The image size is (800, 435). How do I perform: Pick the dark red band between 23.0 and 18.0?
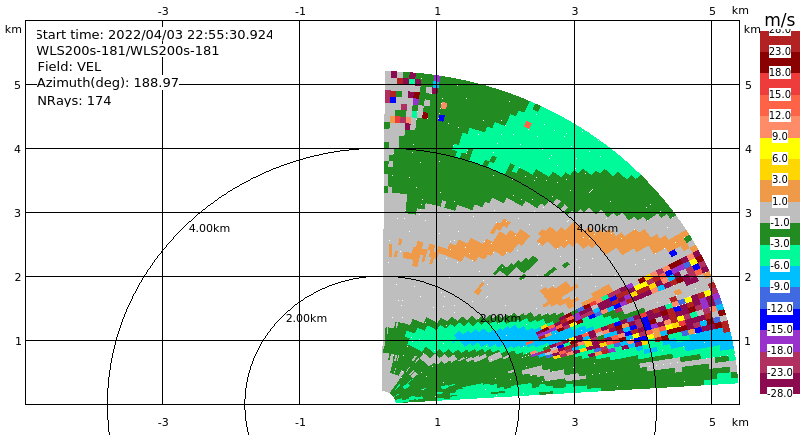pyautogui.click(x=780, y=62)
